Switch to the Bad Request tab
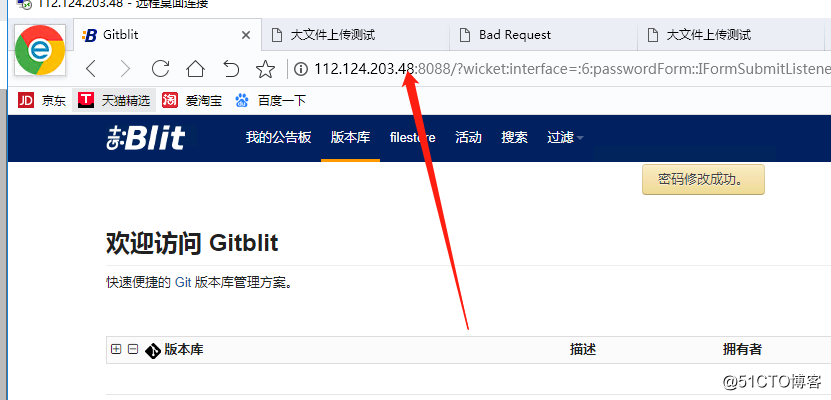The width and height of the screenshot is (831, 400). point(543,35)
